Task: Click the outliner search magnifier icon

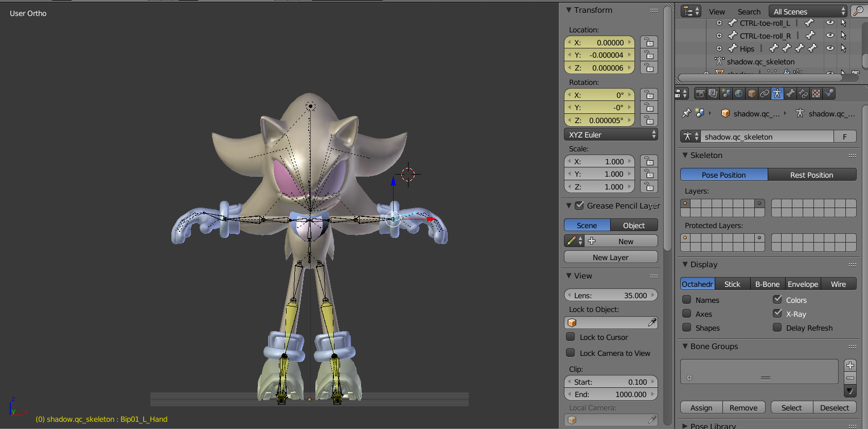Action: click(858, 11)
